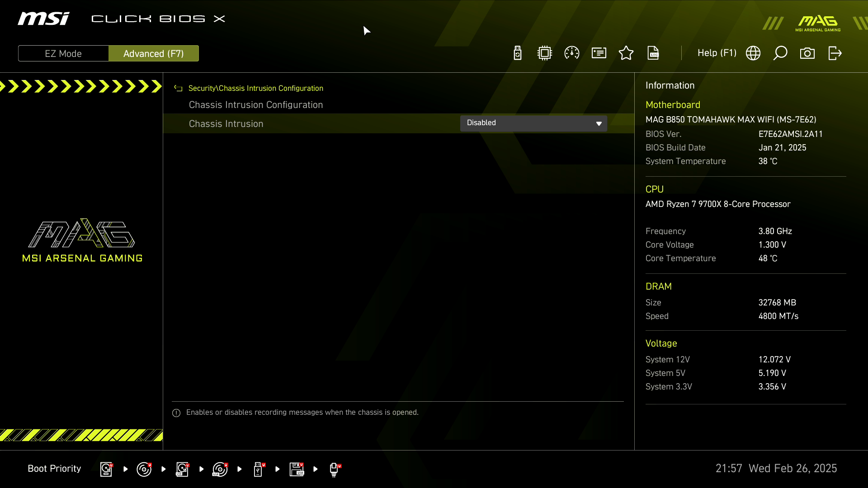Click the CPU chip icon in the toolbar
Screen dimensions: 868x488
(x=545, y=53)
